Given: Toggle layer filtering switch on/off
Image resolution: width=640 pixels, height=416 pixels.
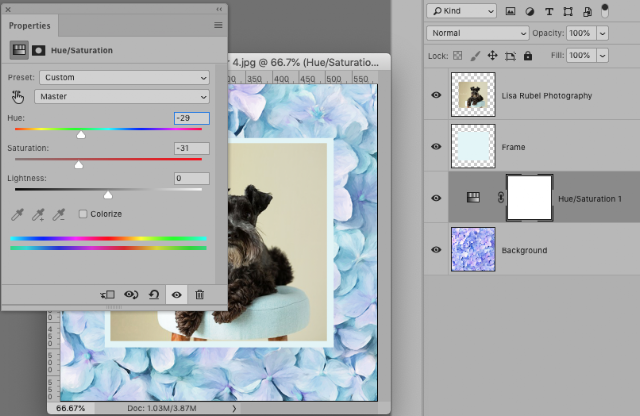Looking at the screenshot, I should tap(605, 11).
